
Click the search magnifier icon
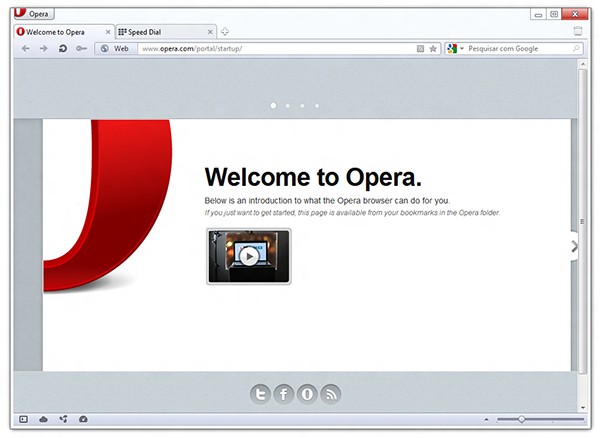coord(576,49)
